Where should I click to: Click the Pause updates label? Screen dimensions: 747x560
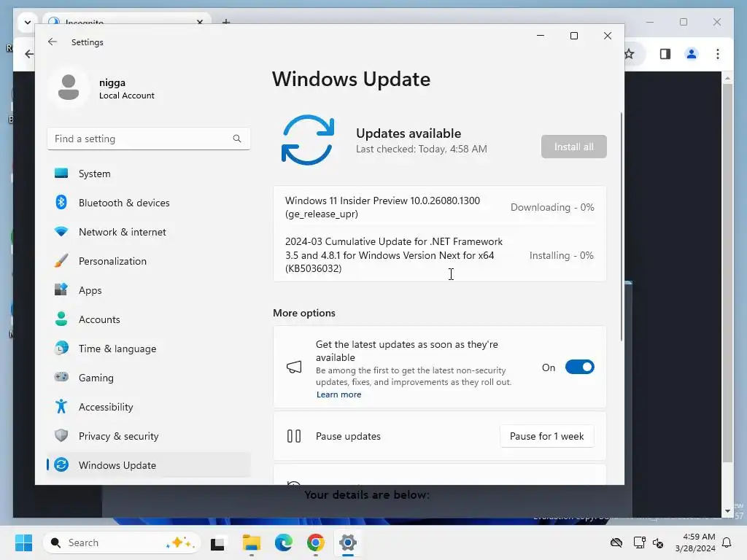coord(348,436)
